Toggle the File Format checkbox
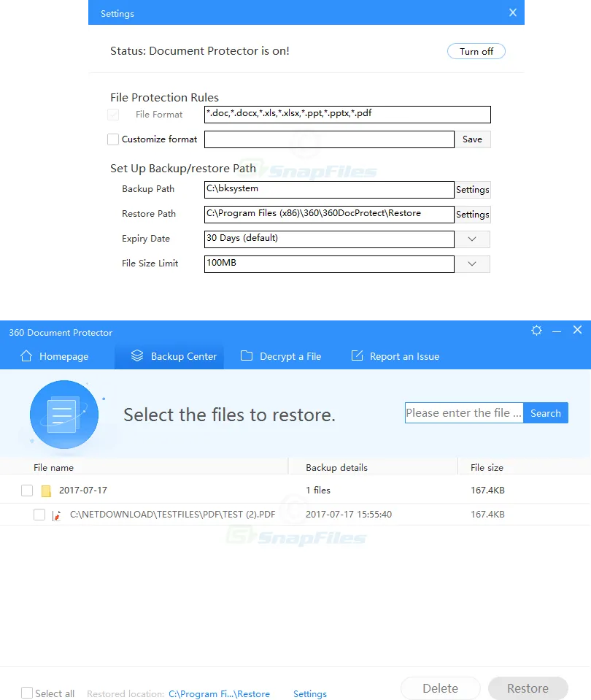 coord(113,115)
